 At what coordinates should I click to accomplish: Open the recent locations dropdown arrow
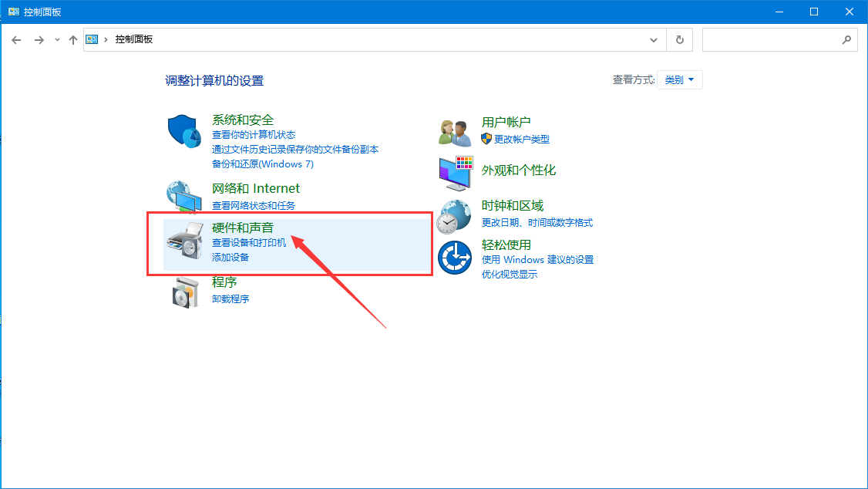(x=57, y=39)
